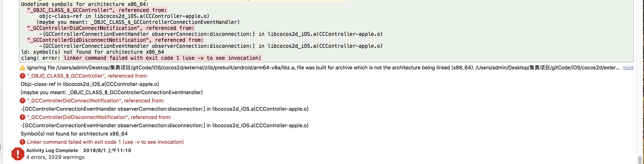This screenshot has height=164, width=644.
Task: Click the yellow warning icon for Ignoring file
Action: 23,68
